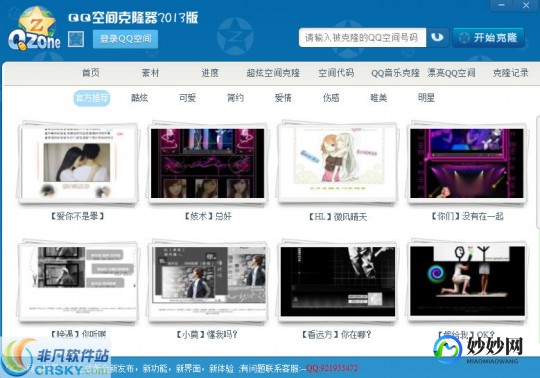Click the 【爱你不是罪】 caption text
The width and height of the screenshot is (540, 378).
77,216
